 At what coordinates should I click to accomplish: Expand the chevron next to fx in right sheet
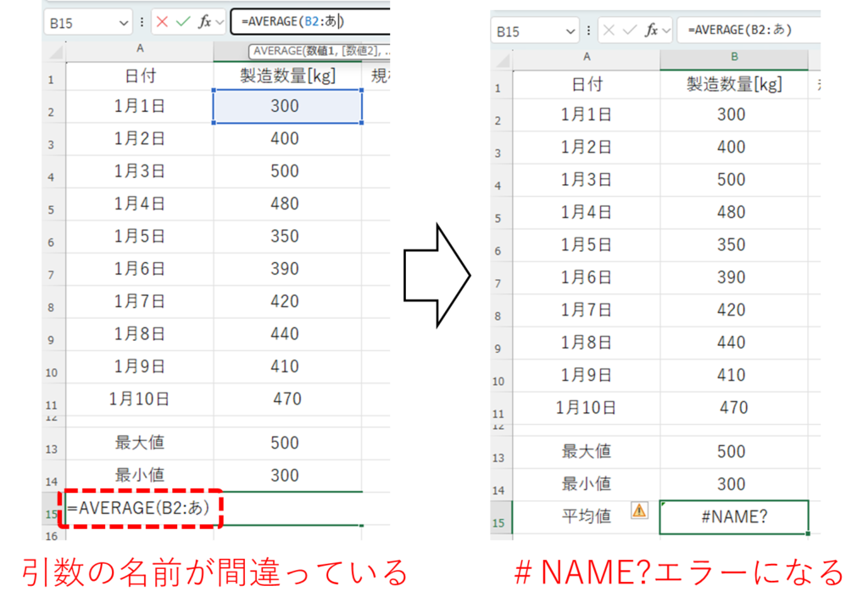click(666, 31)
